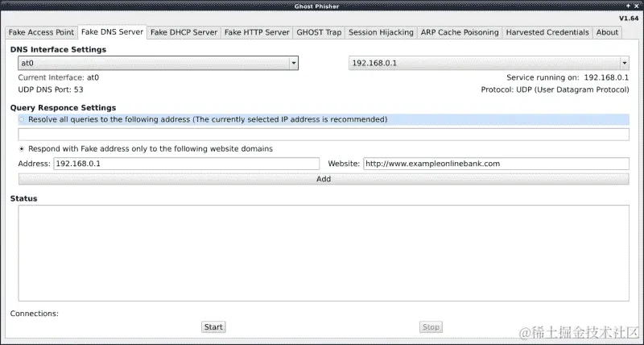The image size is (644, 345).
Task: Close the Ghost Phisher window
Action: (x=637, y=6)
